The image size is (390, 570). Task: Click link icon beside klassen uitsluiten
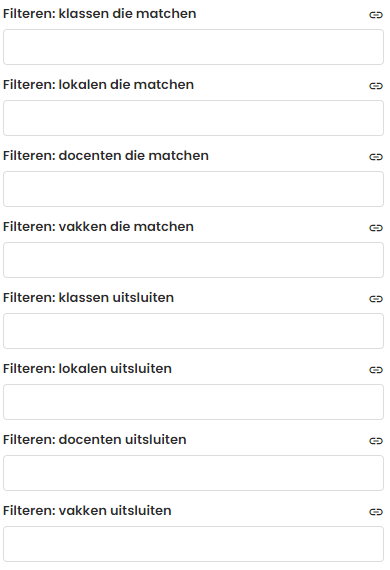tap(376, 299)
